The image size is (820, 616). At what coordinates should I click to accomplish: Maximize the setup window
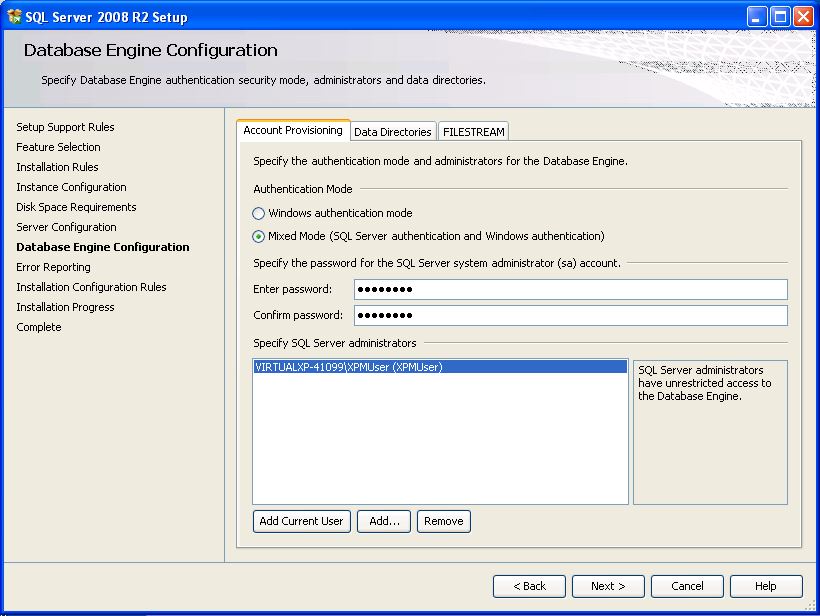click(780, 16)
